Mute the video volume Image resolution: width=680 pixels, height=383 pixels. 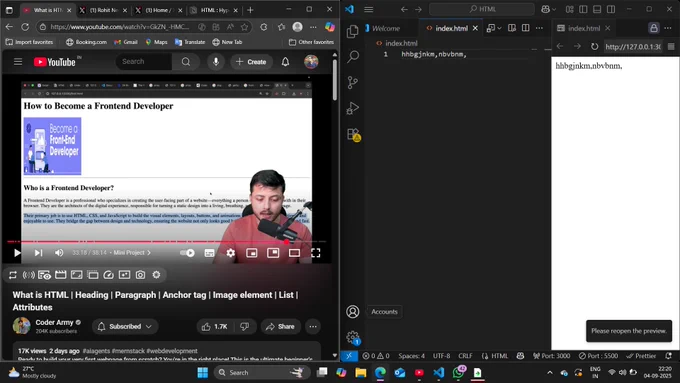pyautogui.click(x=59, y=253)
